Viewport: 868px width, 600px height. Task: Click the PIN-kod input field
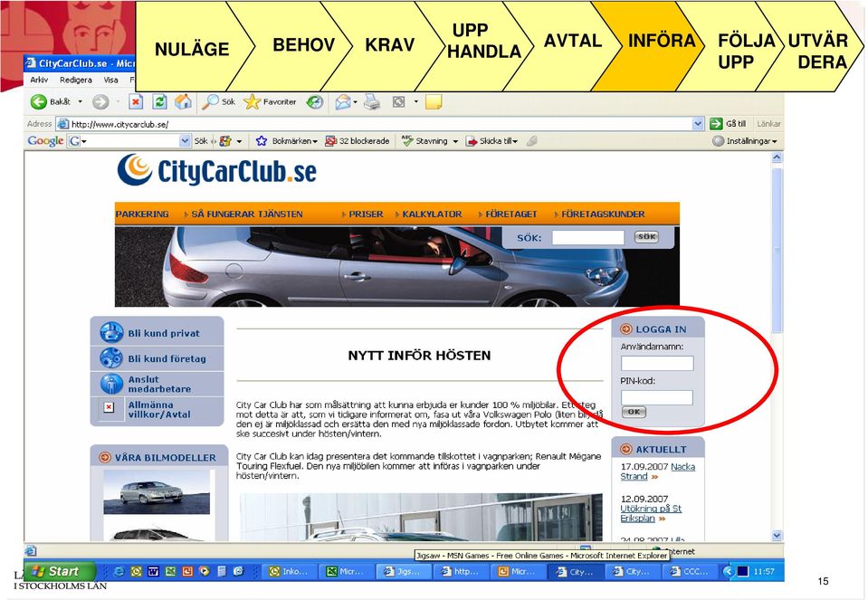tap(657, 397)
